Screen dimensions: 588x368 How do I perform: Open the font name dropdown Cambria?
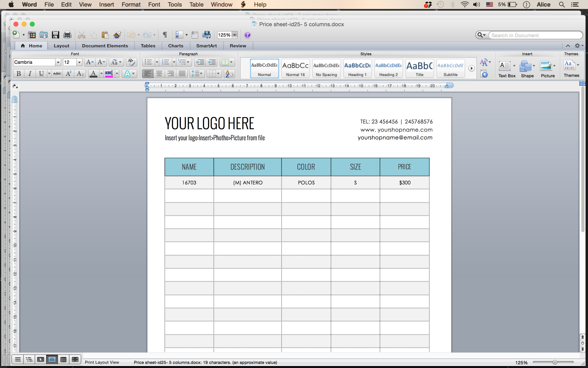point(58,62)
